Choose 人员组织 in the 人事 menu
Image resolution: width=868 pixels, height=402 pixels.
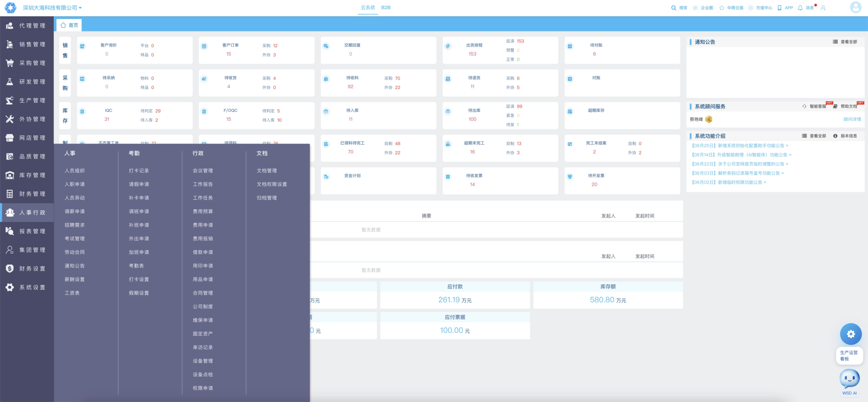click(75, 171)
